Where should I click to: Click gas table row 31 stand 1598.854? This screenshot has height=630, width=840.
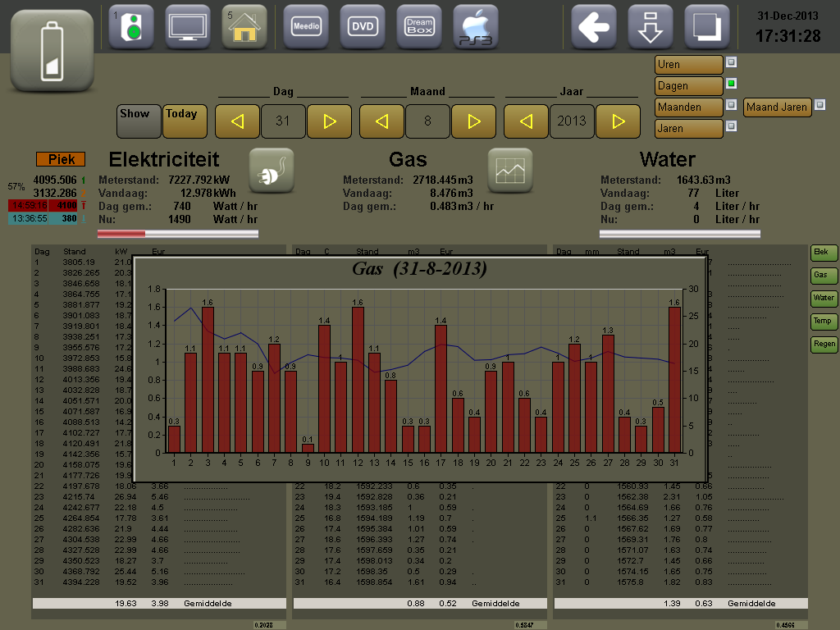pyautogui.click(x=374, y=582)
